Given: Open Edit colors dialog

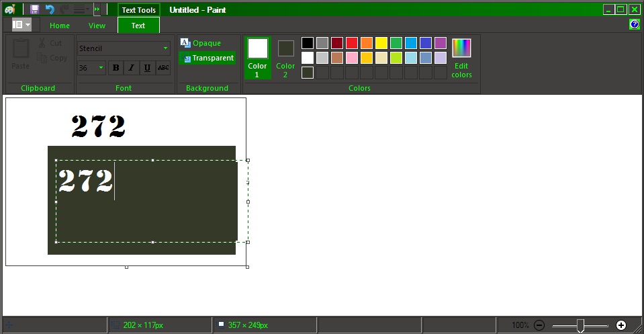Looking at the screenshot, I should [x=461, y=58].
